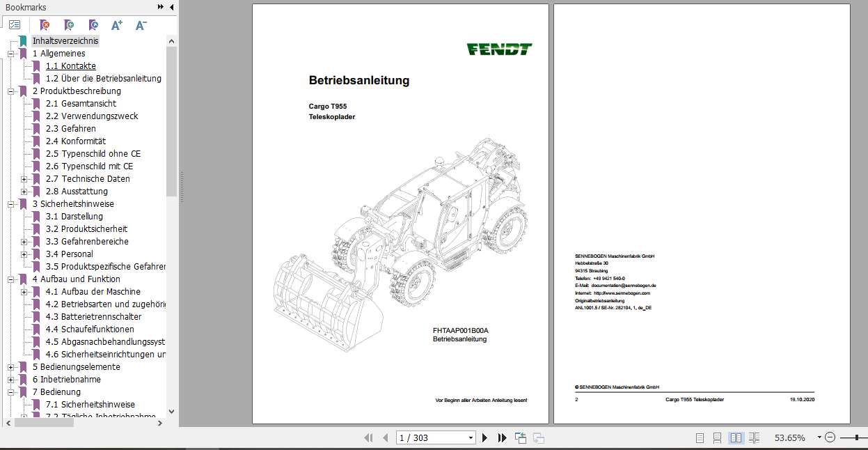
Task: Jump to 3.2 Produktsicherheit
Action: (86, 229)
